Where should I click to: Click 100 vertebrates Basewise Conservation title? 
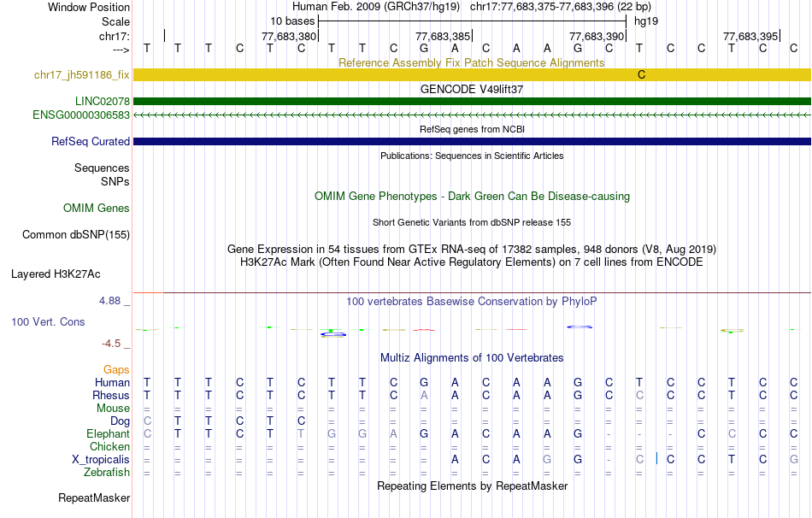coord(471,302)
